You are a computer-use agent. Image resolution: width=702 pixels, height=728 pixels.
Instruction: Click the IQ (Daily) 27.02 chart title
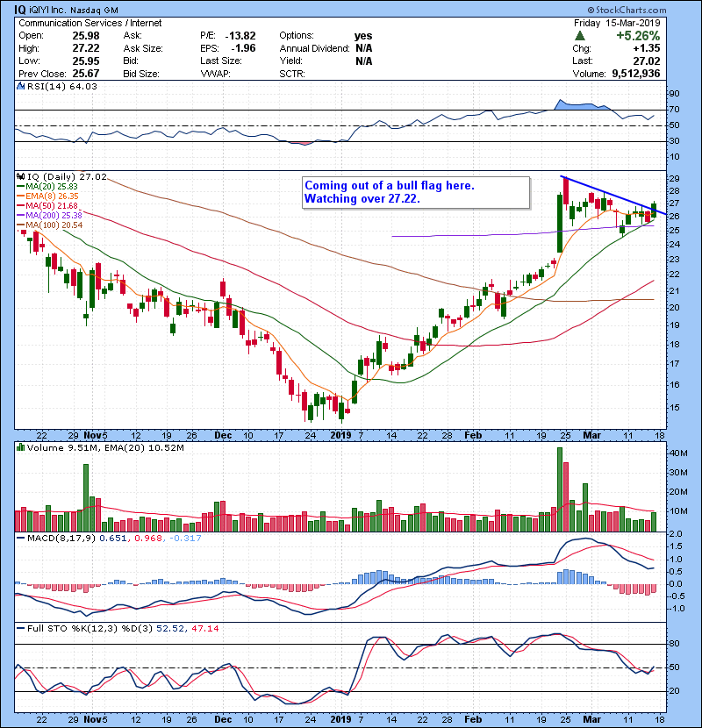coord(67,177)
